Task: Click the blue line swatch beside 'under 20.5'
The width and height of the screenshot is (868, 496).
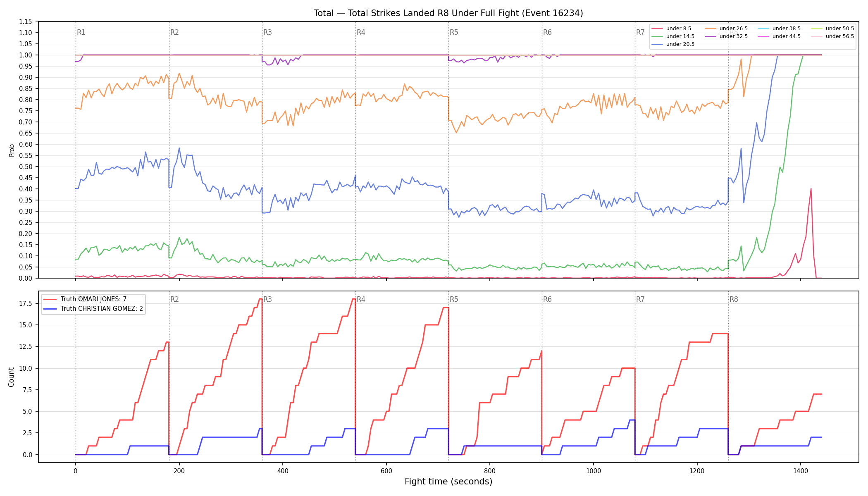Action: (x=657, y=44)
